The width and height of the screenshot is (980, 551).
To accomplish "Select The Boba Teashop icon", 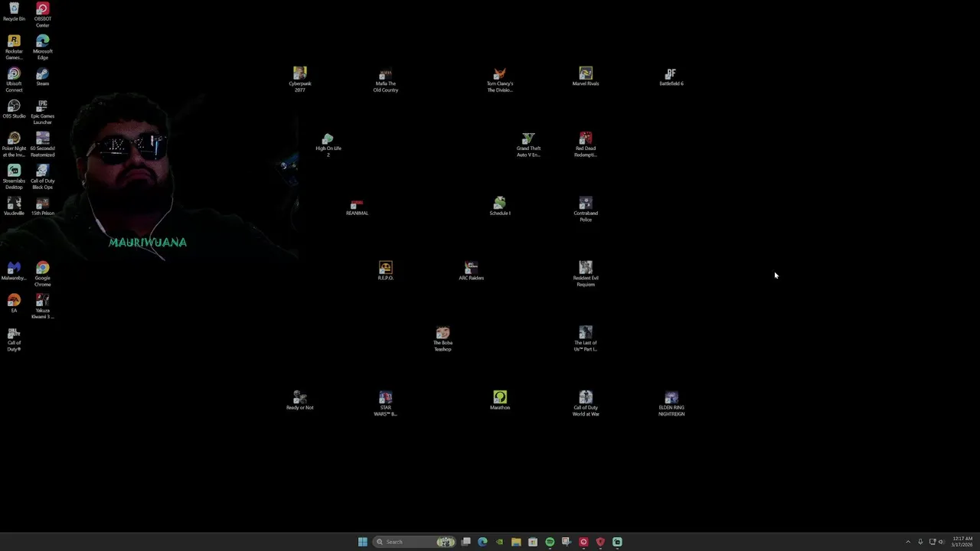I will point(443,339).
